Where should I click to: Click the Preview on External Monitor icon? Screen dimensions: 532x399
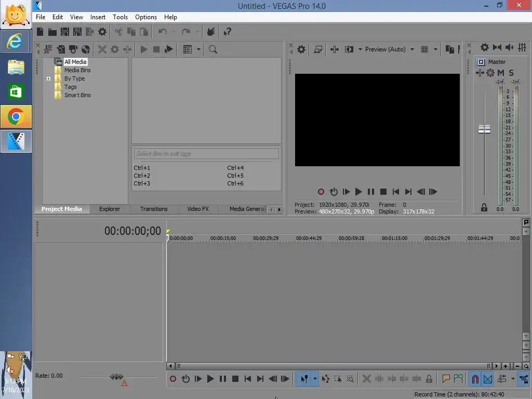pyautogui.click(x=318, y=49)
